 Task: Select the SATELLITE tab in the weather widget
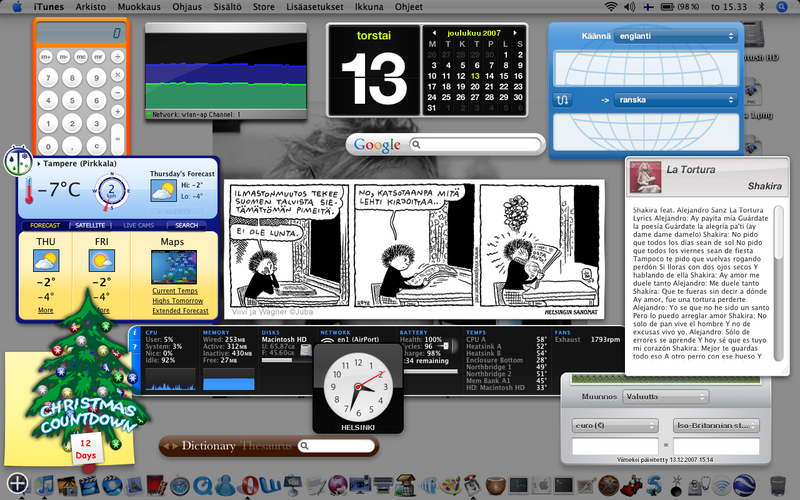pos(90,225)
